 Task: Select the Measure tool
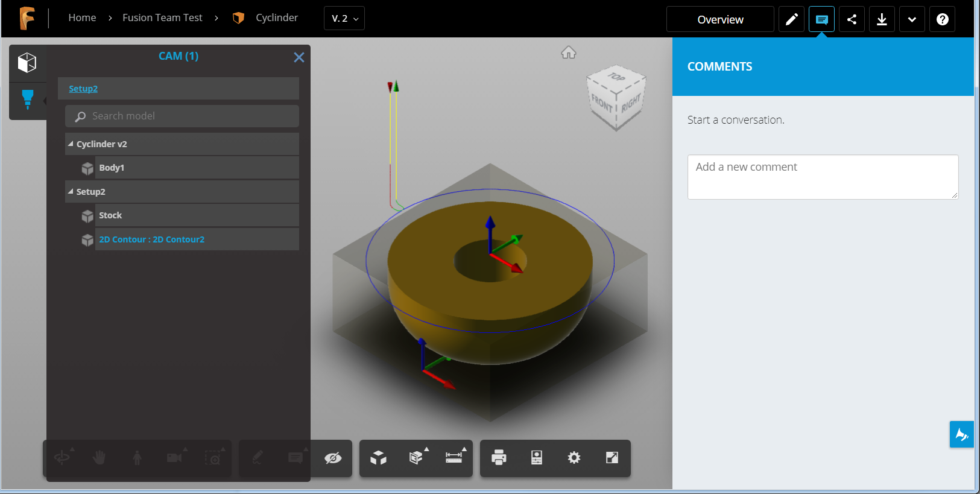pyautogui.click(x=454, y=458)
